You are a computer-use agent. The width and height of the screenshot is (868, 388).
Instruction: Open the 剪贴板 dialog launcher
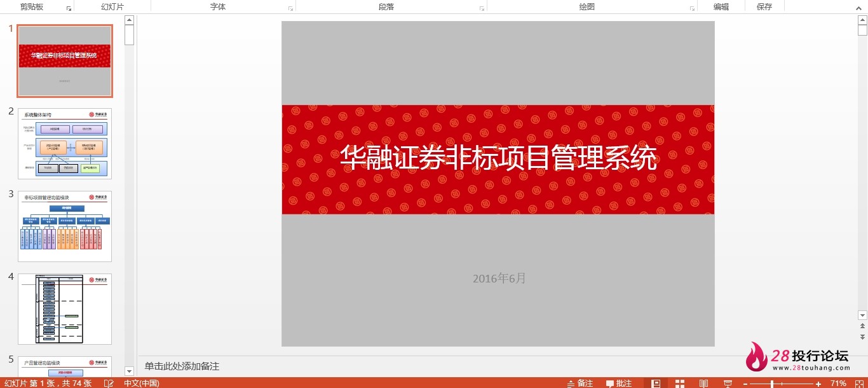69,8
